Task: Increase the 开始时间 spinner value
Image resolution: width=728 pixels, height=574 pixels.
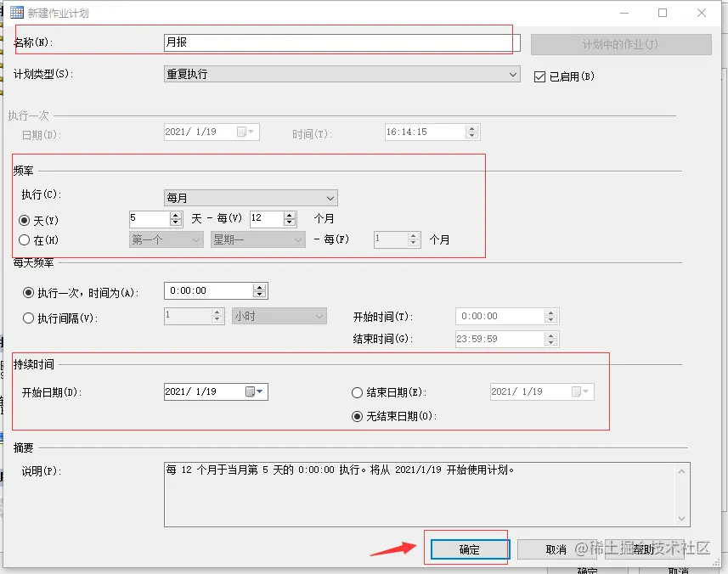Action: 550,313
